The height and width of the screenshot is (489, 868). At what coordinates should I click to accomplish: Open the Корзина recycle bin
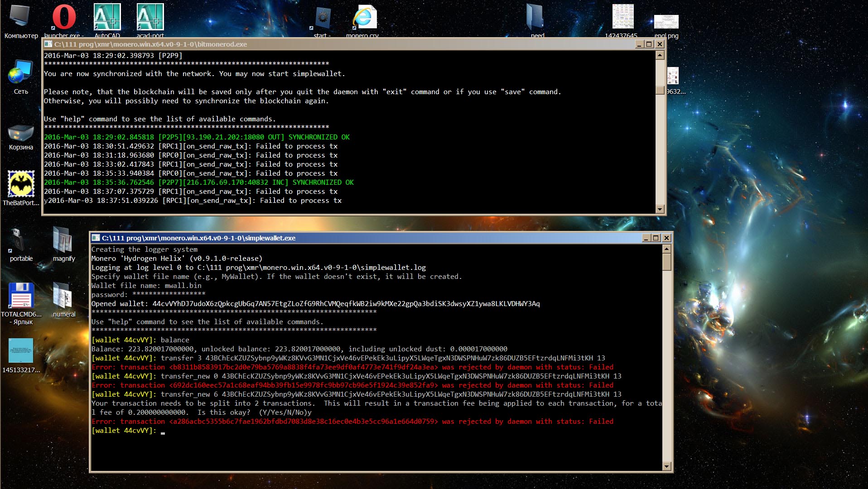[x=20, y=137]
